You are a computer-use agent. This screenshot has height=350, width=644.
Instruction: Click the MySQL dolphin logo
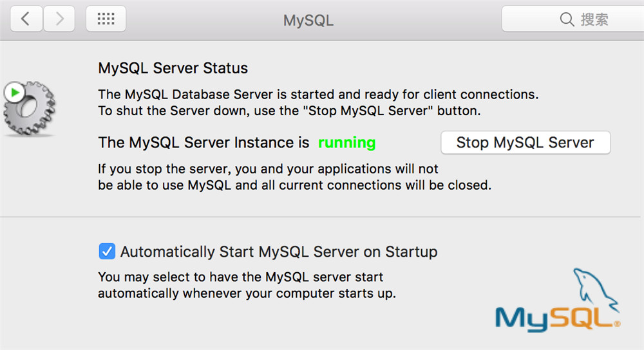click(x=558, y=300)
